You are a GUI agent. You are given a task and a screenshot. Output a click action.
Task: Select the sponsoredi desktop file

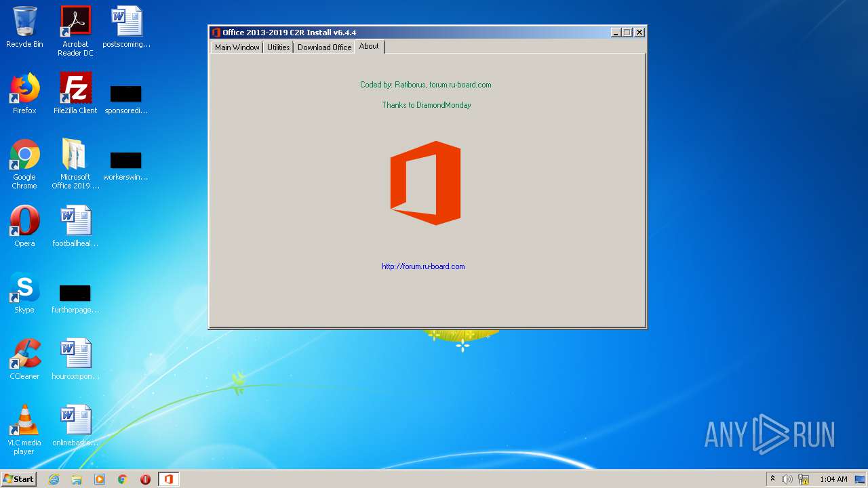tap(126, 98)
